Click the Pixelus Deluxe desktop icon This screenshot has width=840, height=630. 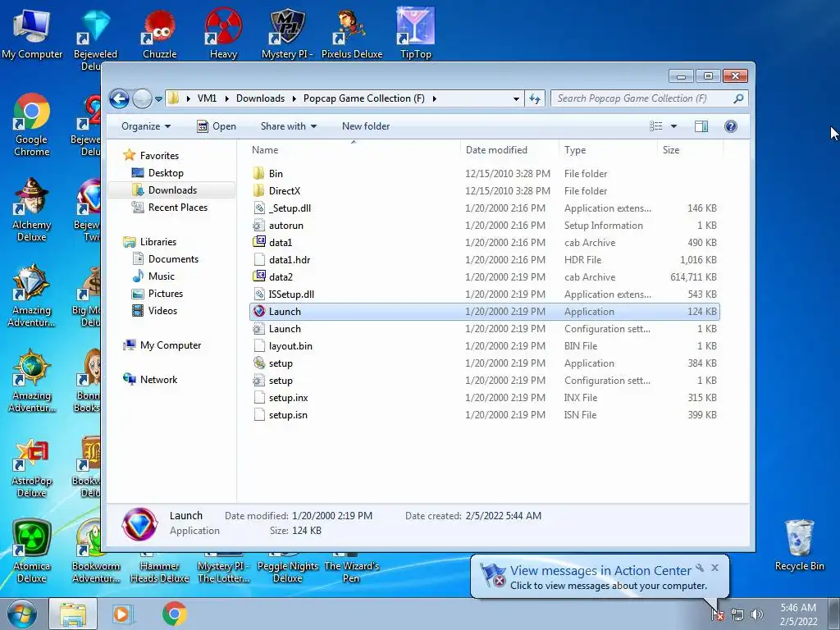352,33
